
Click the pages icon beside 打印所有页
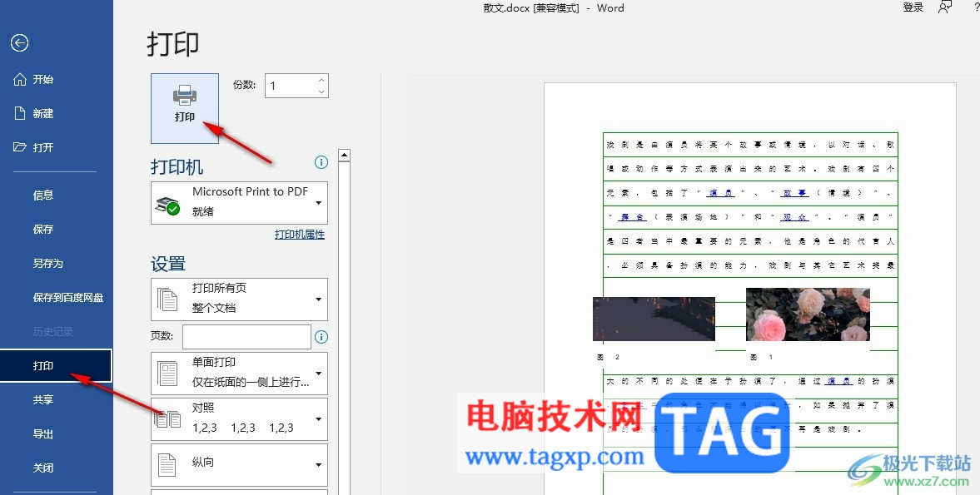point(167,299)
